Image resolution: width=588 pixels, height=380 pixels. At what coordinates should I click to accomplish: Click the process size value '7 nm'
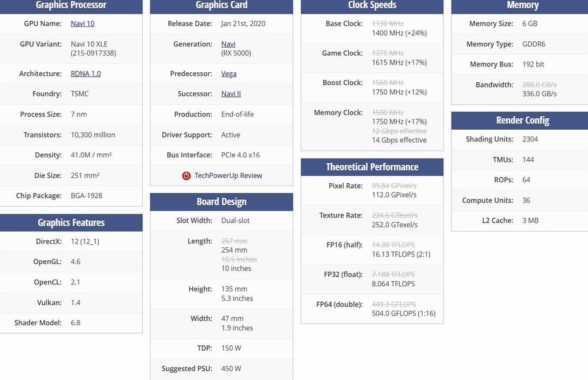pyautogui.click(x=79, y=115)
